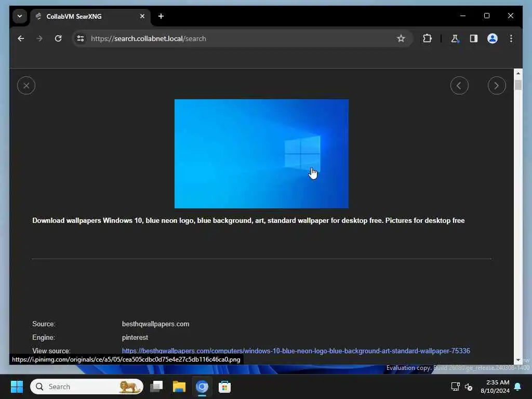Expand the tab search dropdown
This screenshot has height=399, width=532.
pyautogui.click(x=20, y=16)
